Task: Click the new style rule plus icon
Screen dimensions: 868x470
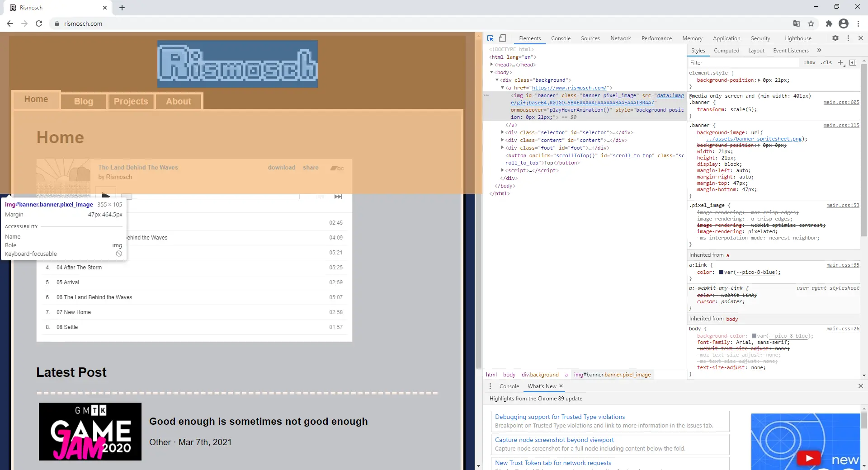Action: pos(840,62)
